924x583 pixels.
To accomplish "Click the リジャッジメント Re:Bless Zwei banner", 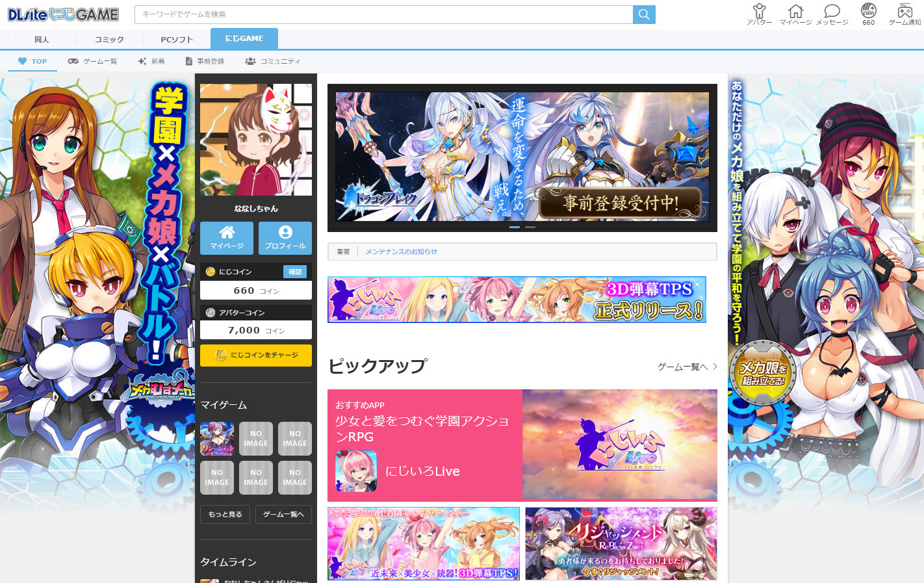I will (621, 543).
